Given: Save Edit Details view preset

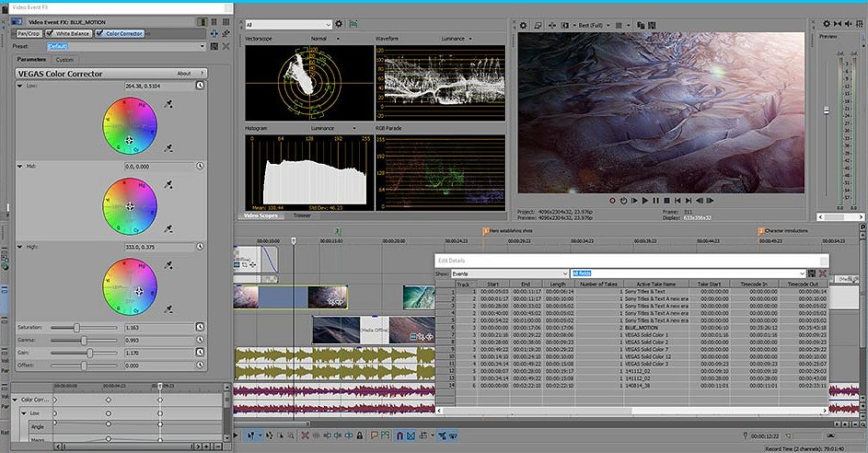Looking at the screenshot, I should [812, 273].
